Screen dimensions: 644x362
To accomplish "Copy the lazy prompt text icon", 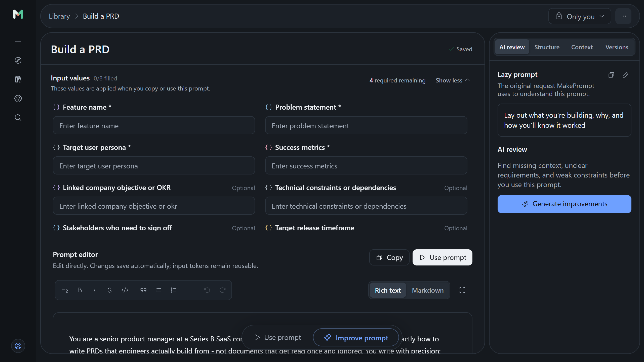I will (x=611, y=75).
